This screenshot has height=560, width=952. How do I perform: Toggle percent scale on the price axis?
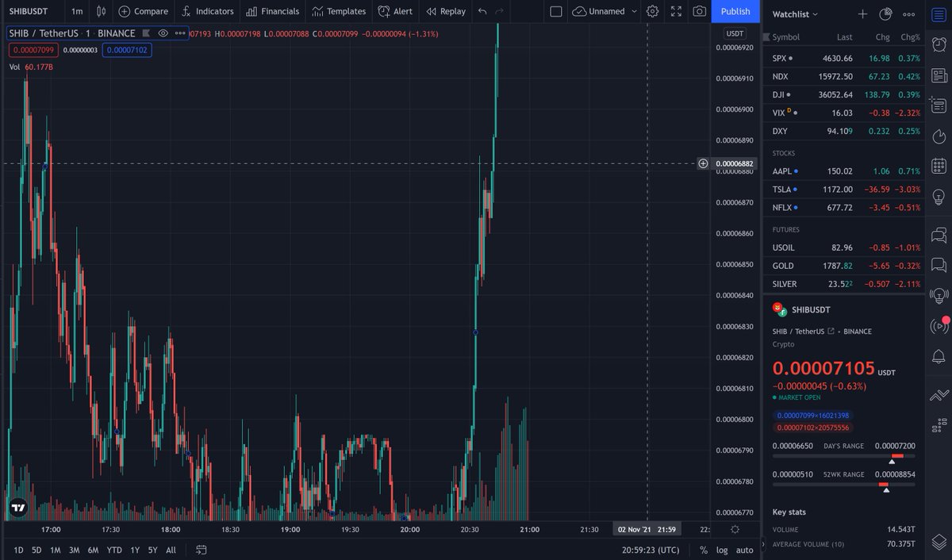(704, 550)
